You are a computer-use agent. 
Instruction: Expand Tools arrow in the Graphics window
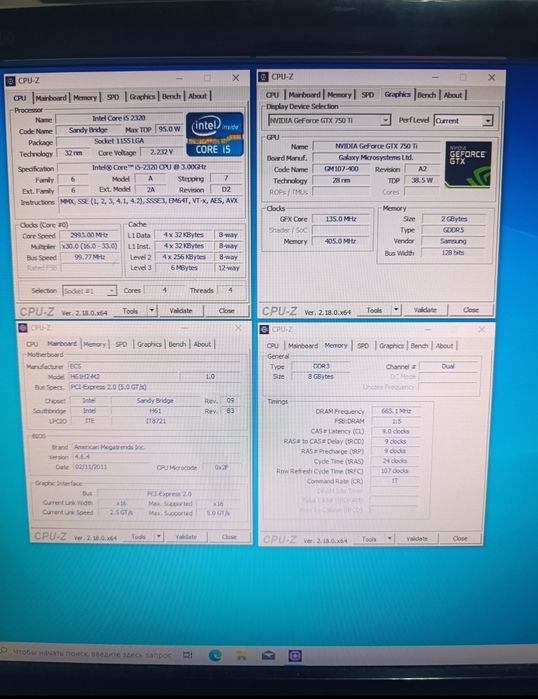click(396, 309)
